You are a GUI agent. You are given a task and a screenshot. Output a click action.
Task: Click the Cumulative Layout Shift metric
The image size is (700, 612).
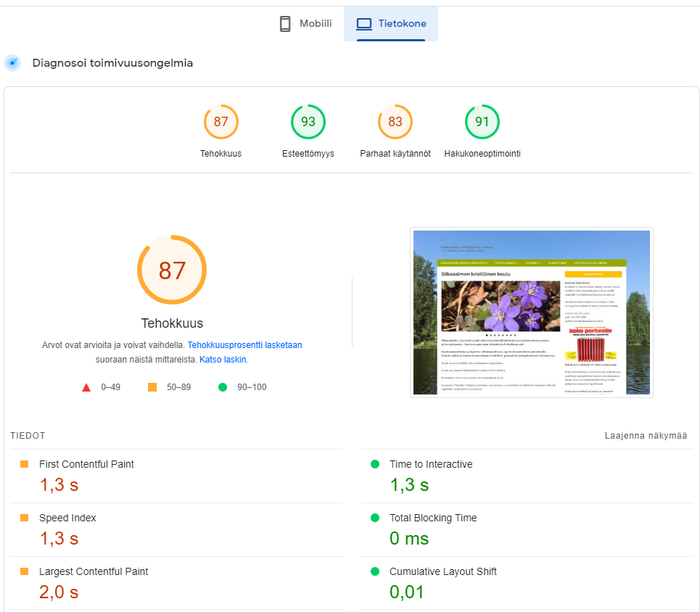coord(527,584)
